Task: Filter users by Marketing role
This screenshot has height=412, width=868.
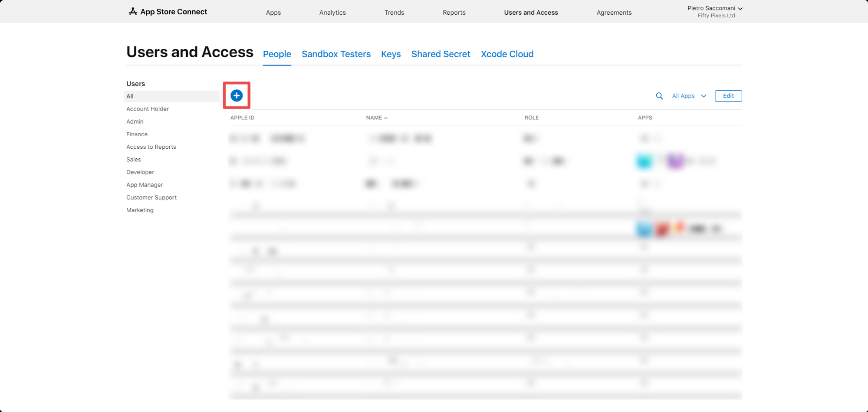Action: [140, 210]
